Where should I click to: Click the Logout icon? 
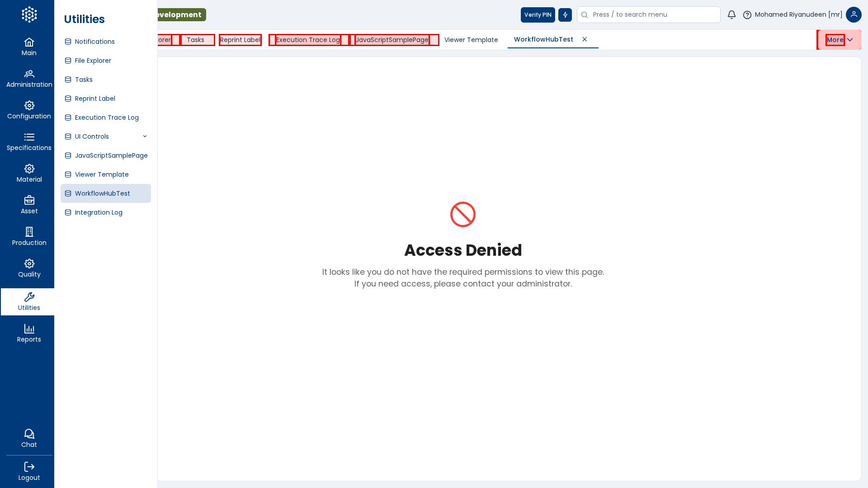pyautogui.click(x=29, y=467)
